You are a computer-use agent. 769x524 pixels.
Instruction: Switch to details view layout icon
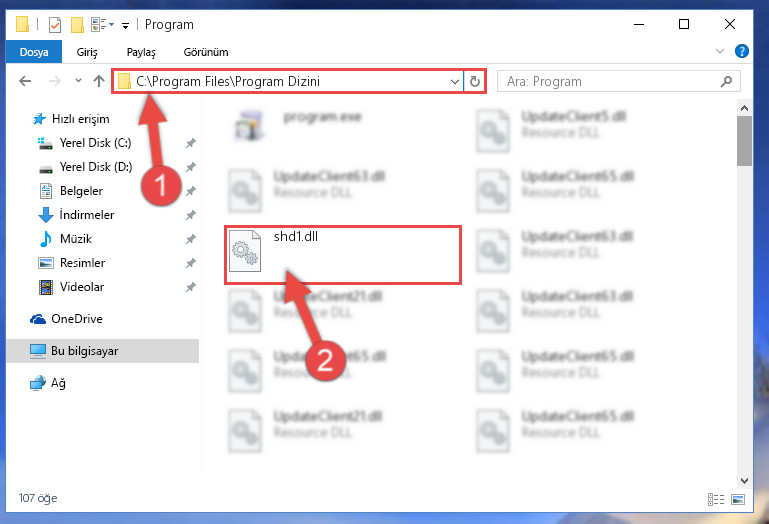(716, 499)
